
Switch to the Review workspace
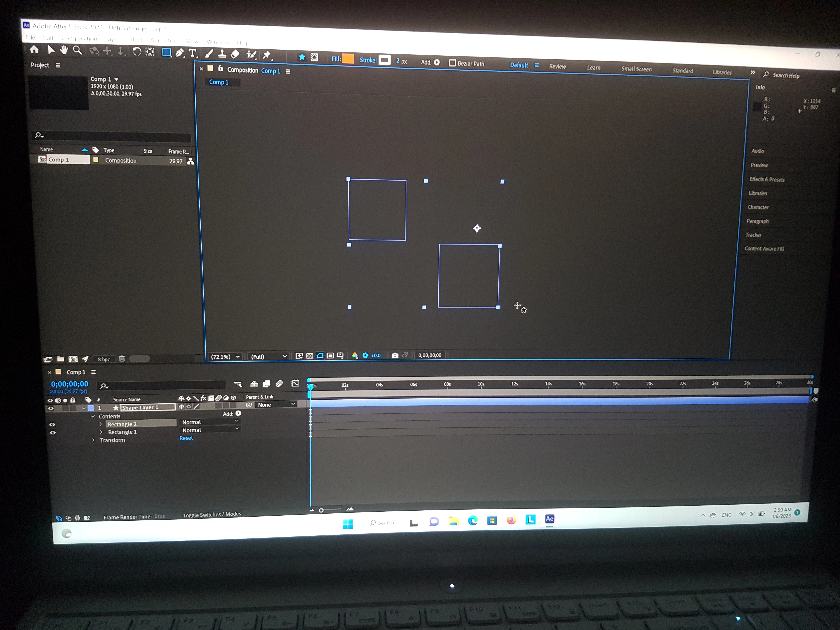click(x=557, y=66)
